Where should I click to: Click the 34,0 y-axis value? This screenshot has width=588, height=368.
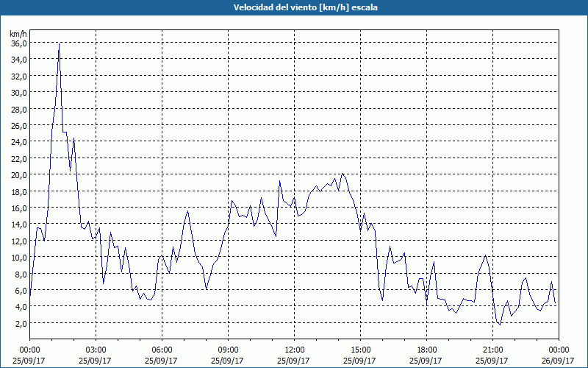(x=20, y=60)
